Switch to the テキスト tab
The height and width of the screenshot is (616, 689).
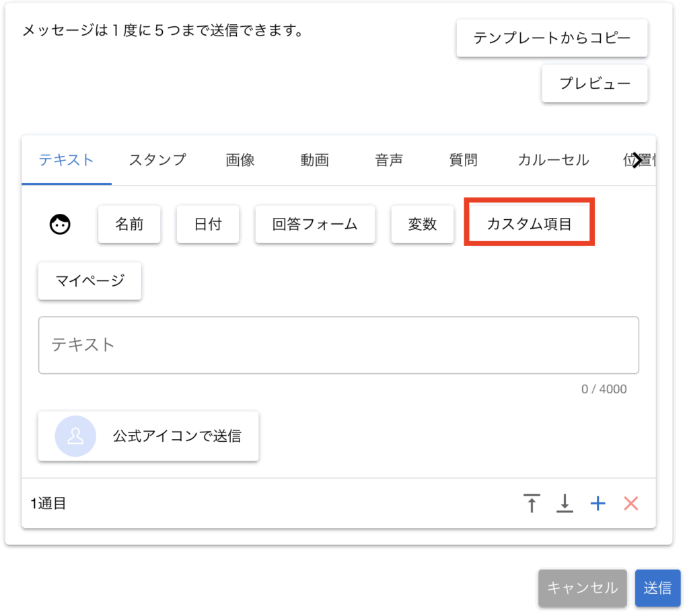coord(66,160)
